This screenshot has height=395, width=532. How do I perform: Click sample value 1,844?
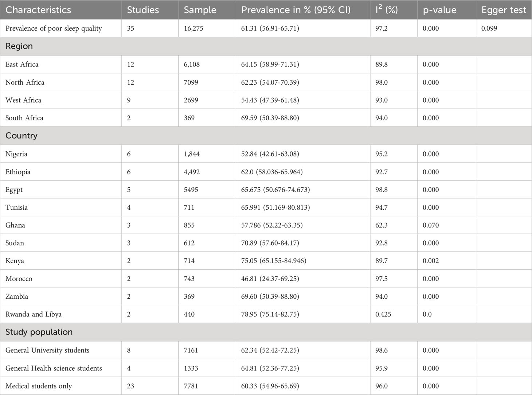(x=192, y=154)
